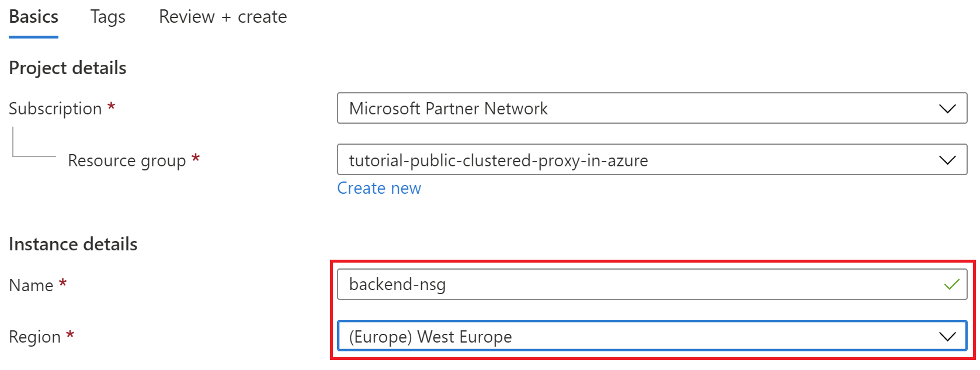Click the Create new resource group link
This screenshot has width=980, height=370.
379,188
